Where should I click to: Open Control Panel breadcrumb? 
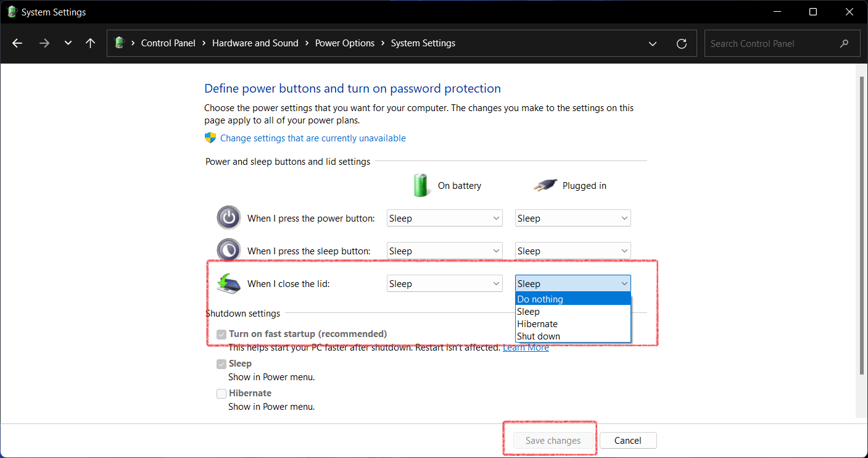(168, 43)
